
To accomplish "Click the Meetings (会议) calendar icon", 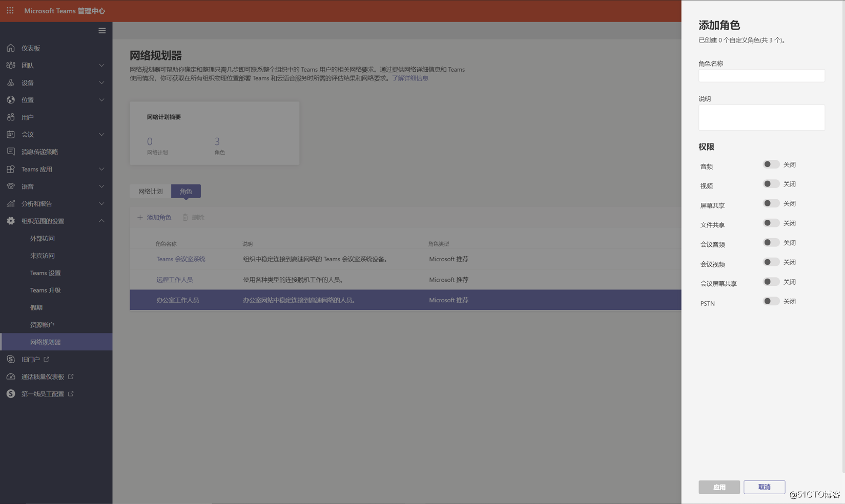I will click(x=11, y=134).
